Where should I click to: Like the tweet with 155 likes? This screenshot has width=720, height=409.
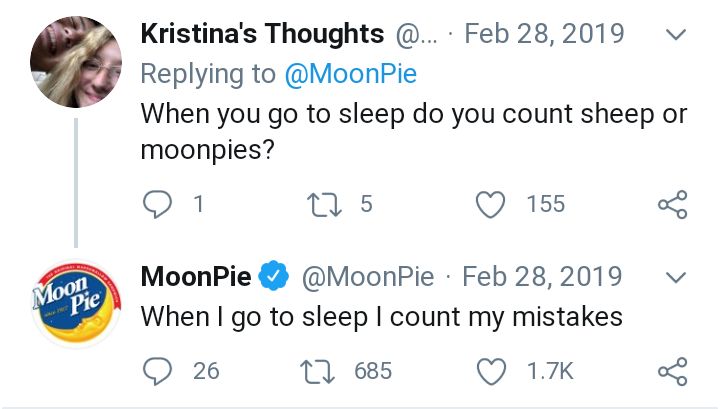(x=490, y=205)
